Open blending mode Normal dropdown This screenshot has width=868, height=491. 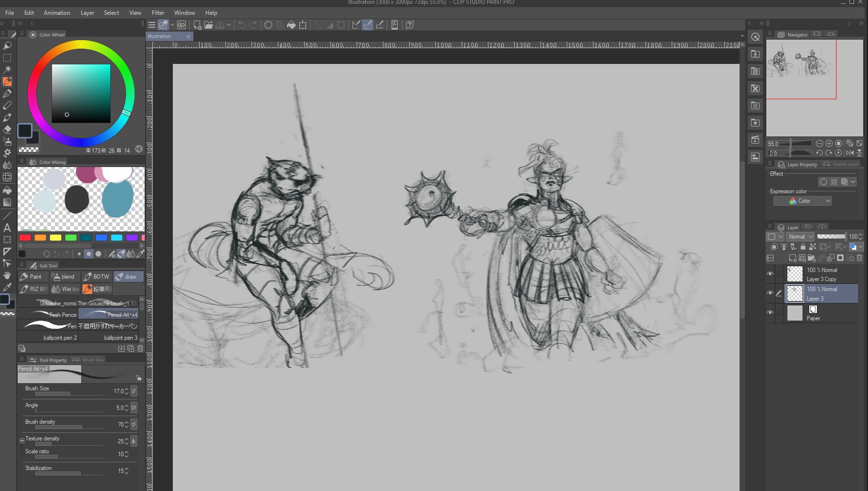[x=801, y=237]
